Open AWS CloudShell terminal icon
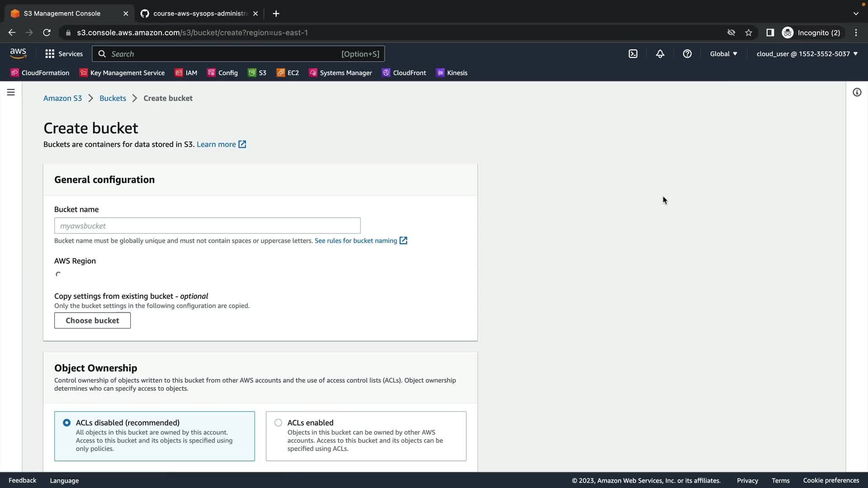The height and width of the screenshot is (488, 868). coord(633,54)
